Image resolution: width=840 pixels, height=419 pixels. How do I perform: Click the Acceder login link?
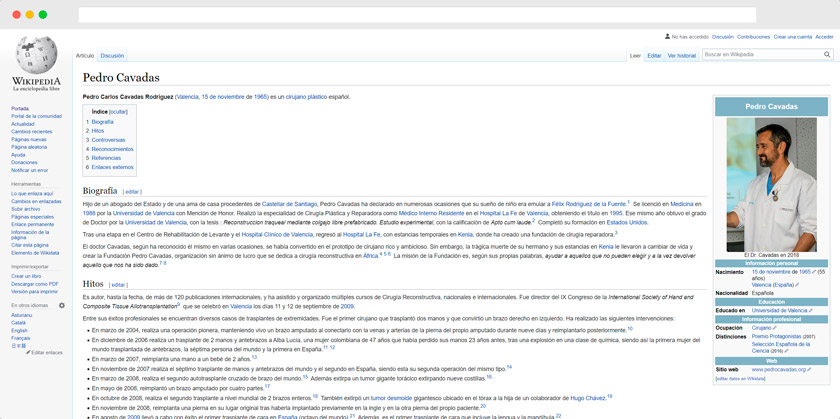(x=824, y=37)
